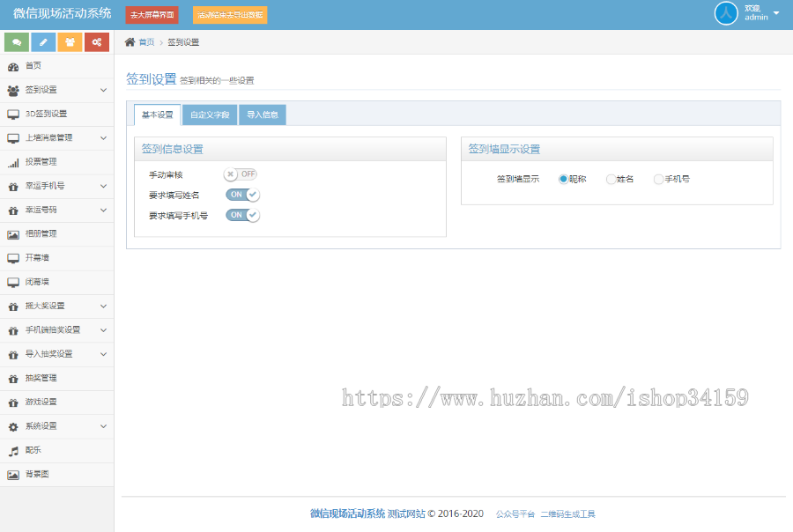Click the monitor icon beside 3D签到设置
Screen dimensions: 793x532
click(13, 115)
